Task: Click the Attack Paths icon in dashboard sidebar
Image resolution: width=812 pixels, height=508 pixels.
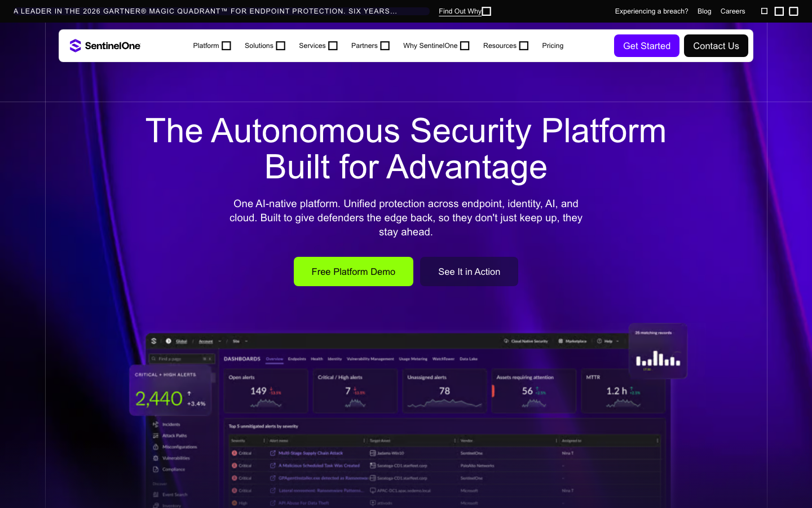Action: [x=156, y=436]
